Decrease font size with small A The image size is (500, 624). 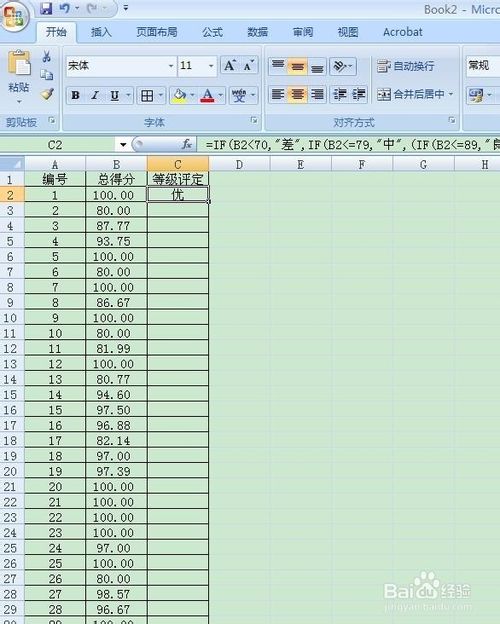click(248, 65)
